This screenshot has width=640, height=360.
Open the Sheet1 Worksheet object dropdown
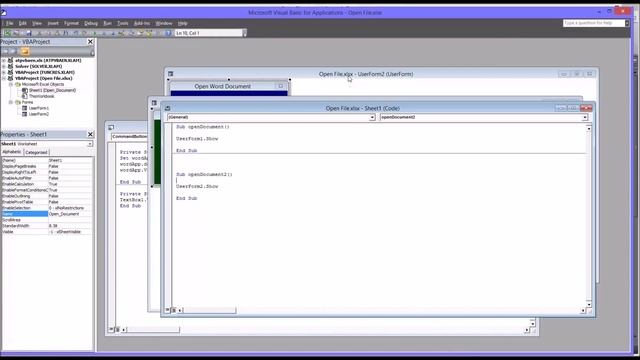point(89,144)
